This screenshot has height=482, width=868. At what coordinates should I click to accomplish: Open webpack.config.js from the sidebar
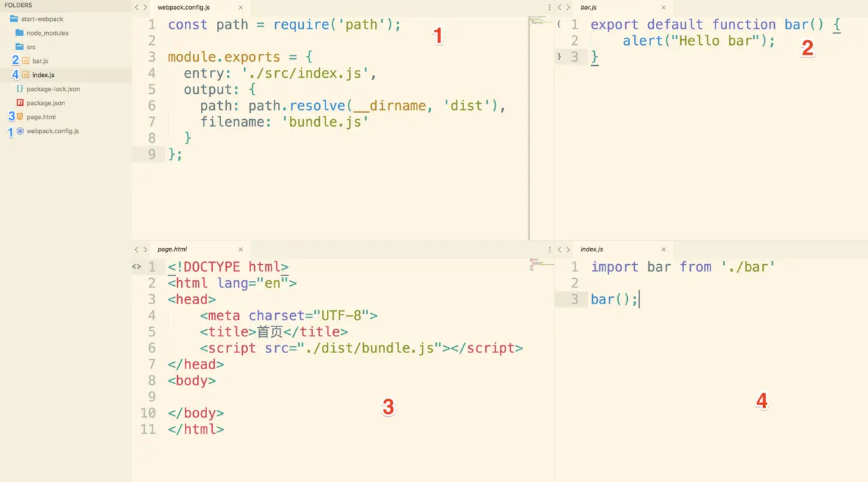coord(52,131)
